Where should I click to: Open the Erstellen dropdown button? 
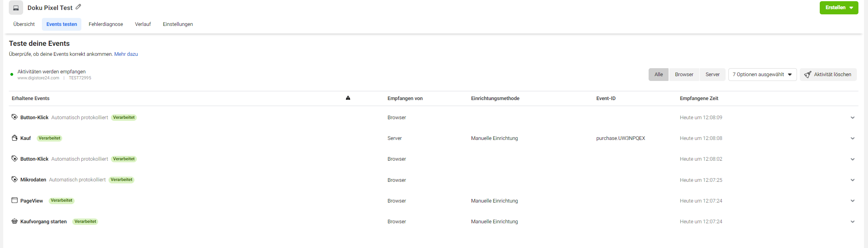[838, 8]
